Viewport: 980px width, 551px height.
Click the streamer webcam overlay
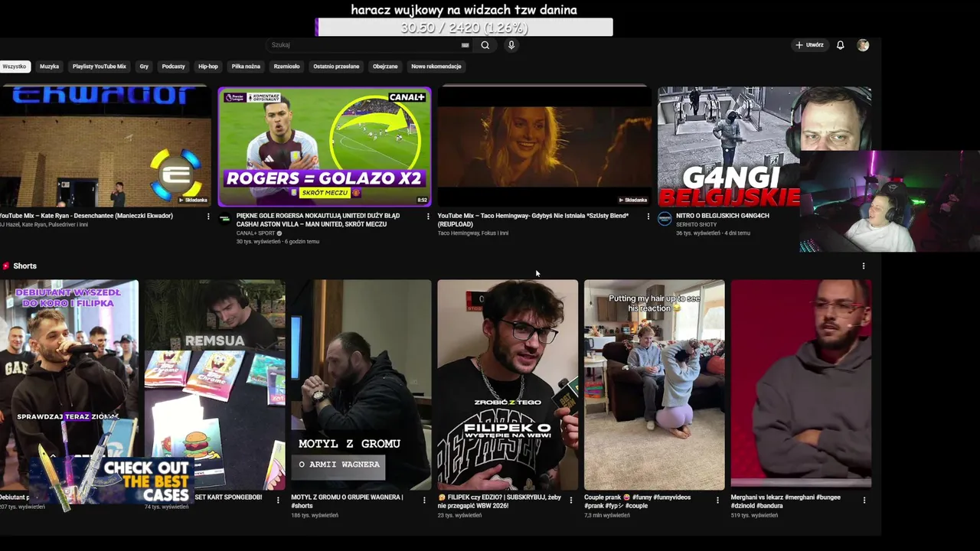(x=890, y=201)
